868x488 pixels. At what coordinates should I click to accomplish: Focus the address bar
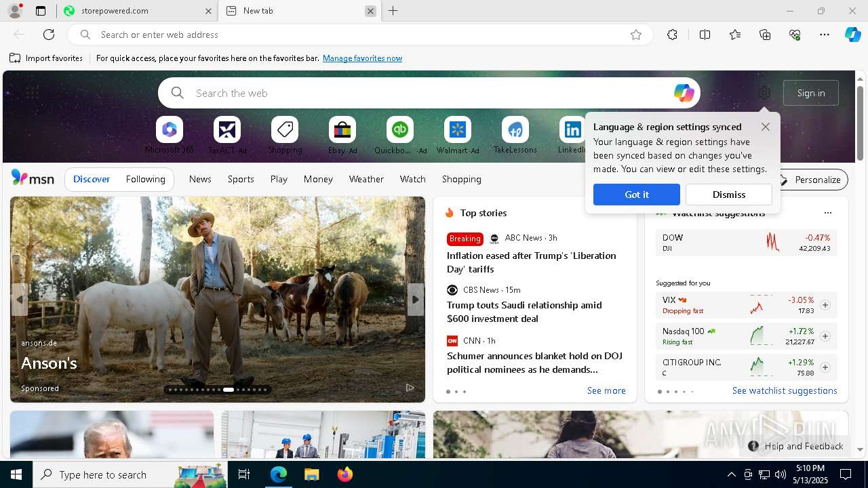[360, 35]
